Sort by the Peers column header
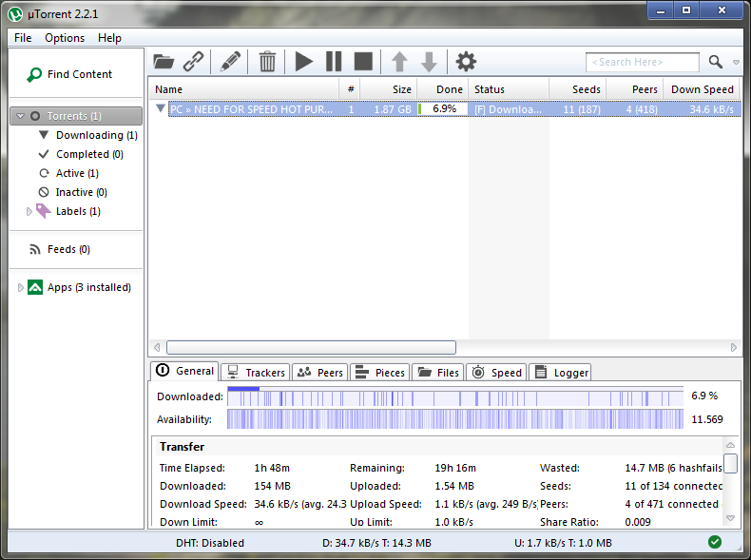The height and width of the screenshot is (560, 751). (635, 89)
